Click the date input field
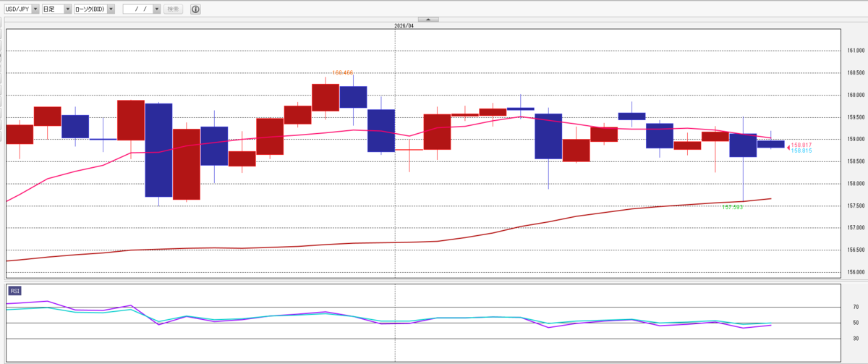This screenshot has height=364, width=868. (x=138, y=9)
